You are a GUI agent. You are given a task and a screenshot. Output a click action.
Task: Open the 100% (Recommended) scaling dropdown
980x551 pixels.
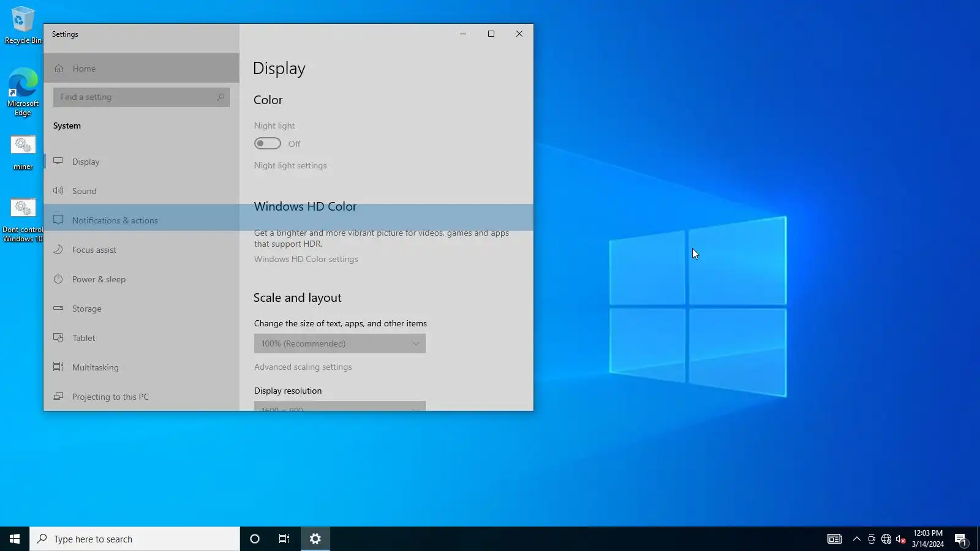pyautogui.click(x=340, y=343)
